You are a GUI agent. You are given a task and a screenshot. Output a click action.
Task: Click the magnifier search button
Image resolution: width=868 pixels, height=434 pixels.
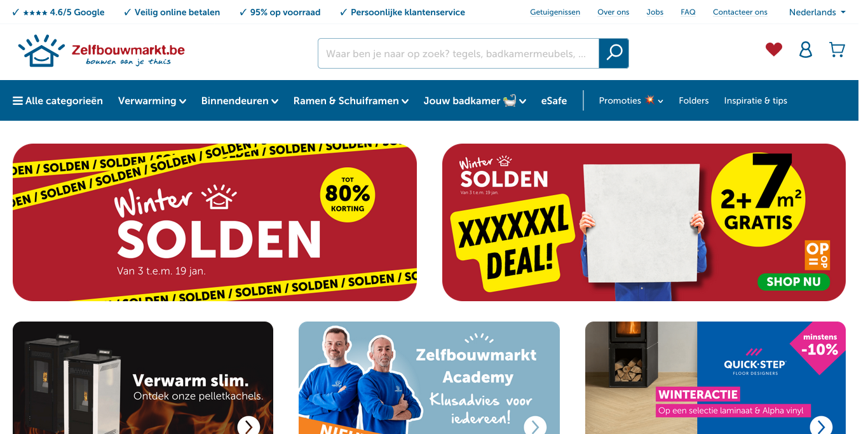614,53
